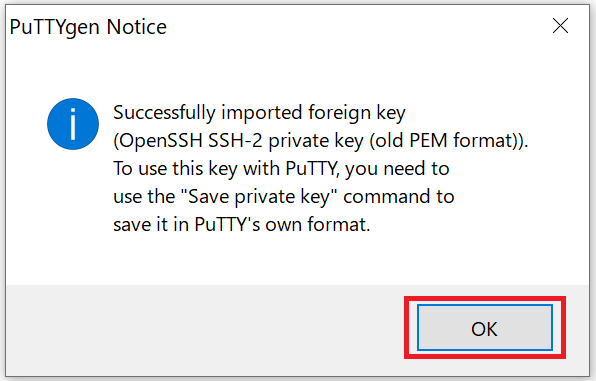The image size is (596, 381).
Task: Click the blue information icon
Action: [73, 124]
